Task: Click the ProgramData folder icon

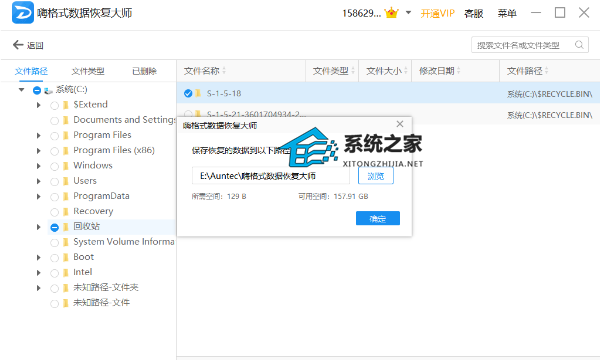Action: coord(66,196)
